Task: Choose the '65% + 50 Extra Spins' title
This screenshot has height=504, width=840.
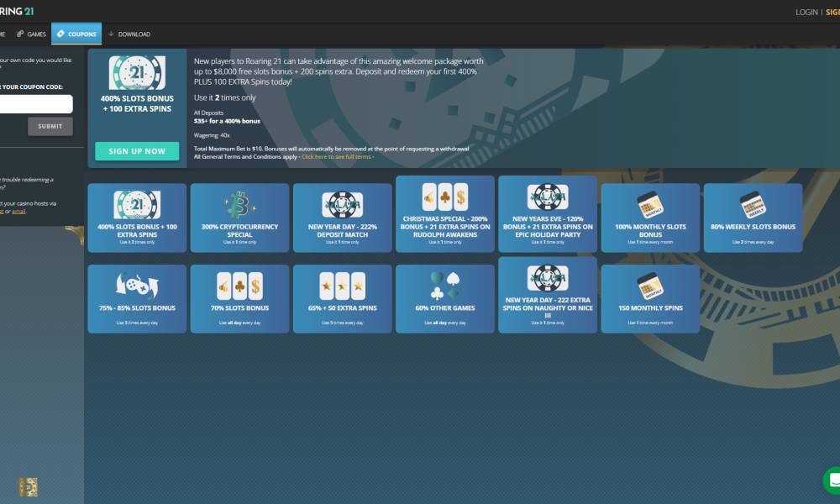Action: pyautogui.click(x=343, y=308)
